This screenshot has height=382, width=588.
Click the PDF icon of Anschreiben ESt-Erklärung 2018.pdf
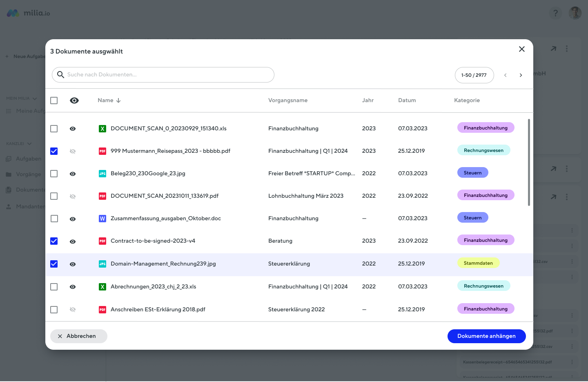pyautogui.click(x=102, y=310)
